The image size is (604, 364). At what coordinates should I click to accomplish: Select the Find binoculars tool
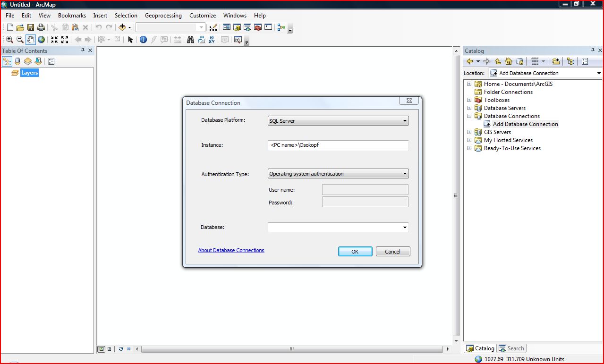point(190,40)
